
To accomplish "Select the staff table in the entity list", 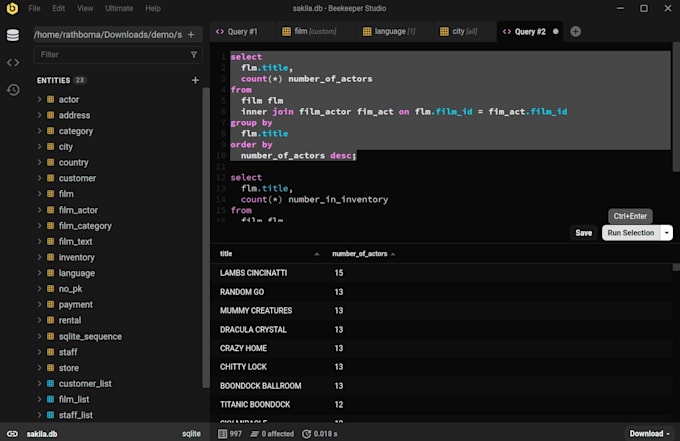I will click(x=68, y=352).
